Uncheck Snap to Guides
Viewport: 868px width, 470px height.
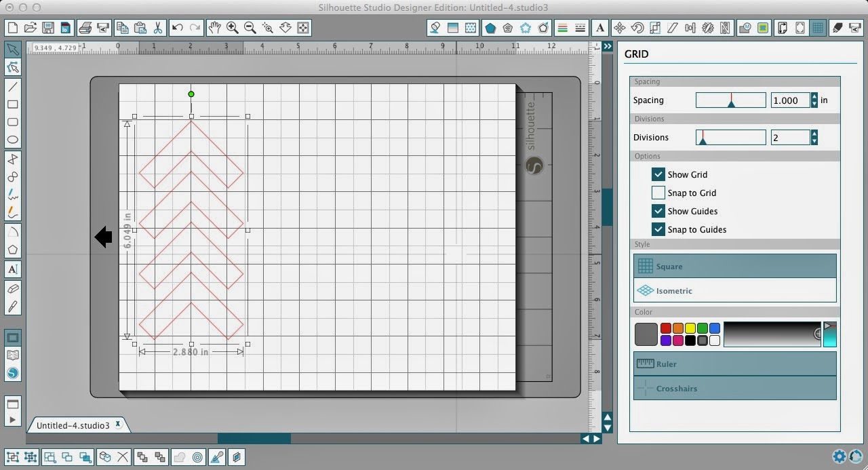[x=658, y=229]
